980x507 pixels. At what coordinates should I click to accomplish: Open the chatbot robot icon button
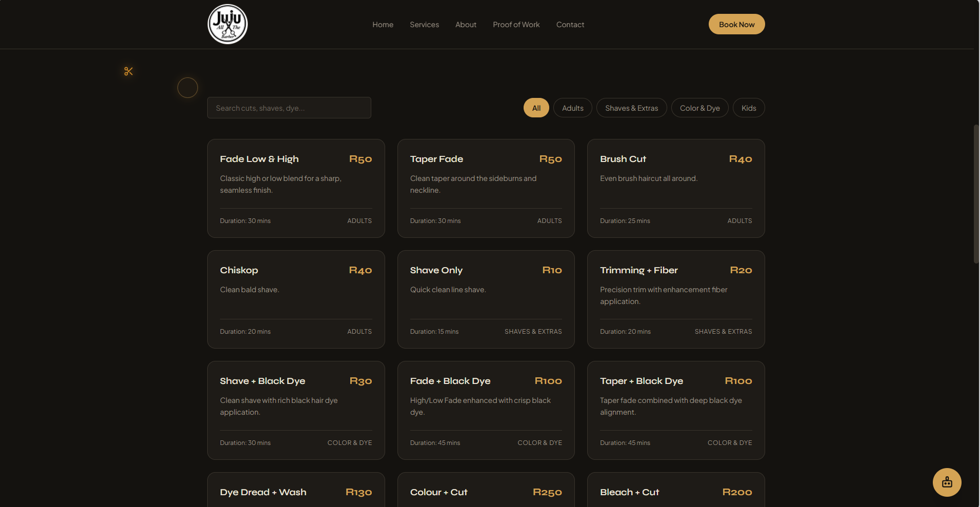tap(947, 482)
